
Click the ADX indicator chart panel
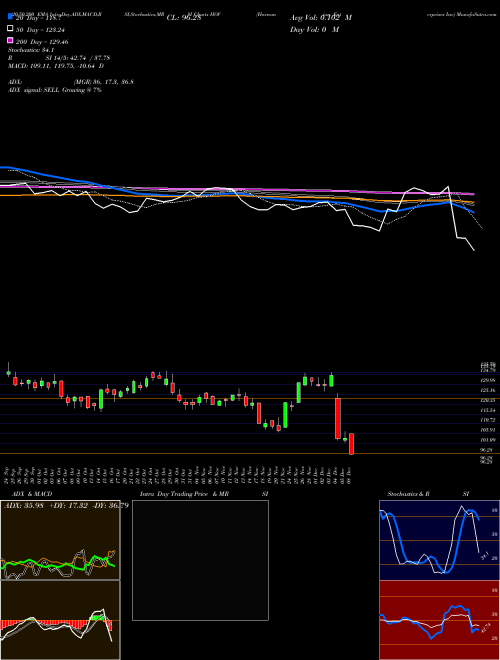[60, 540]
